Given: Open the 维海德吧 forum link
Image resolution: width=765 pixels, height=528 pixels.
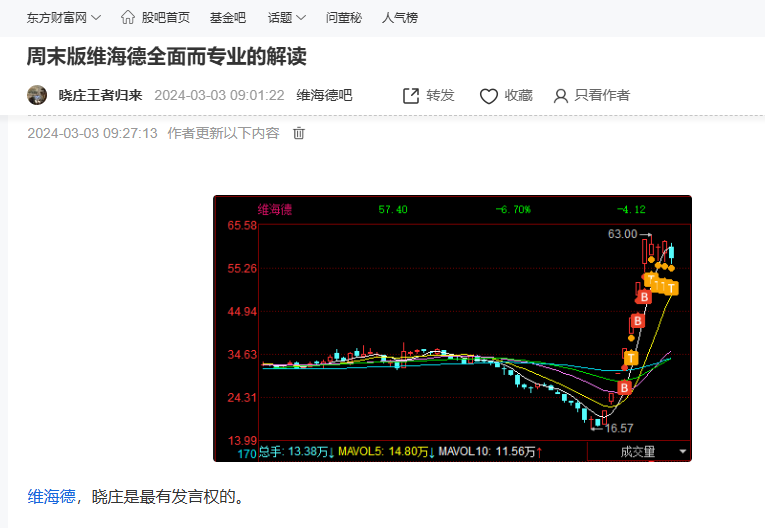Looking at the screenshot, I should click(324, 95).
